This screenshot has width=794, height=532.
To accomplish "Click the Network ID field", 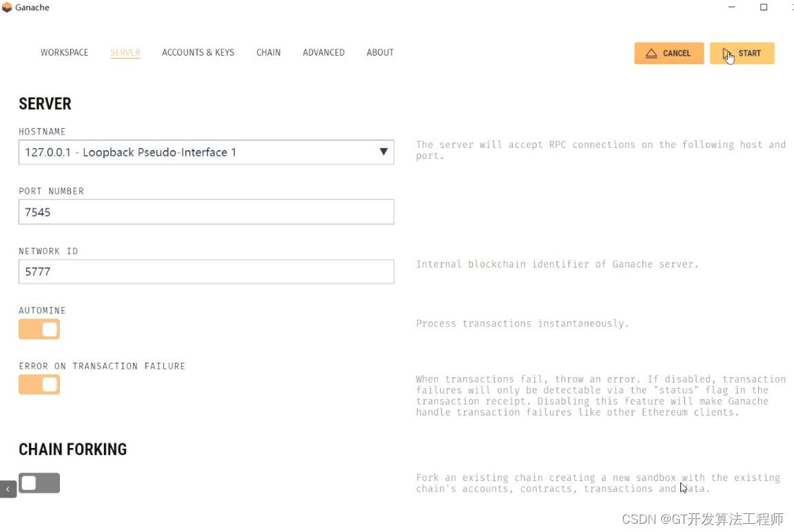I will pos(206,272).
